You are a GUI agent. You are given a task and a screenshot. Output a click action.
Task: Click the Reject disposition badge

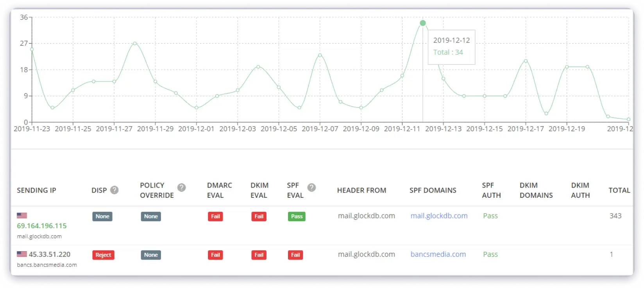103,255
